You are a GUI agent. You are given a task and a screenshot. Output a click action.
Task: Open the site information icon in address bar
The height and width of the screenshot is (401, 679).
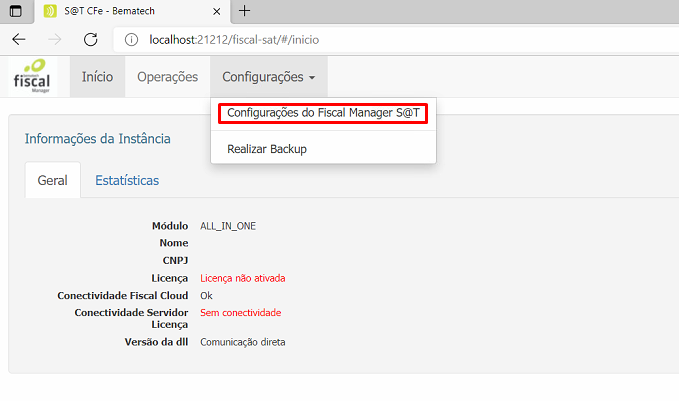click(x=131, y=40)
